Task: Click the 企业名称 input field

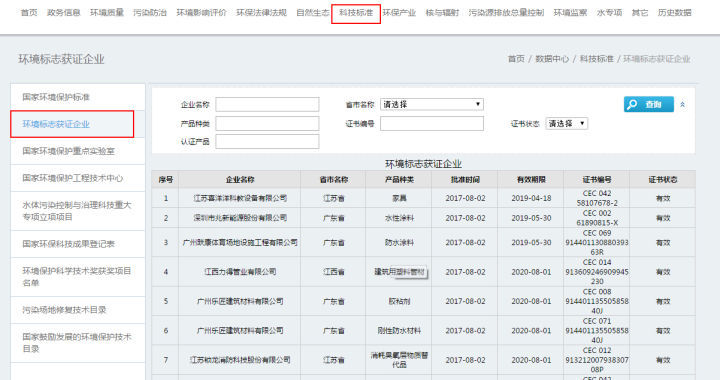Action: click(x=267, y=104)
